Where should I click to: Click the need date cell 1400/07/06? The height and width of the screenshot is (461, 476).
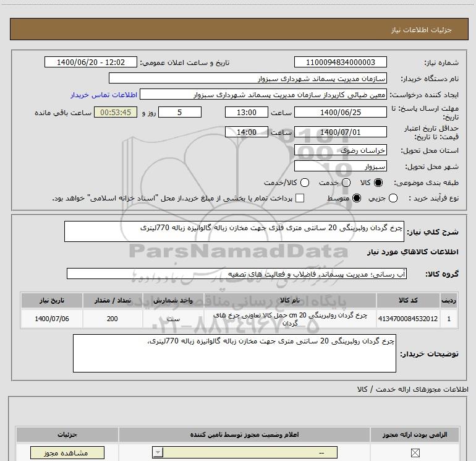[x=52, y=319]
